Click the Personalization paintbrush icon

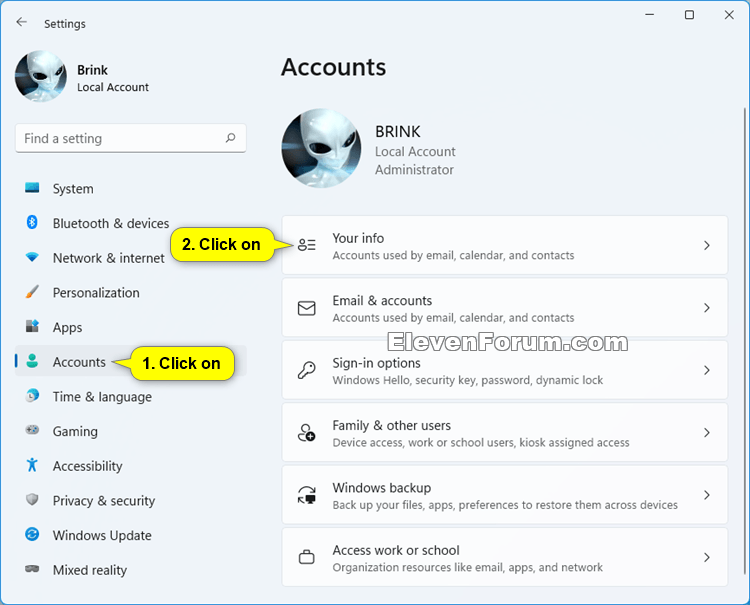(x=32, y=292)
